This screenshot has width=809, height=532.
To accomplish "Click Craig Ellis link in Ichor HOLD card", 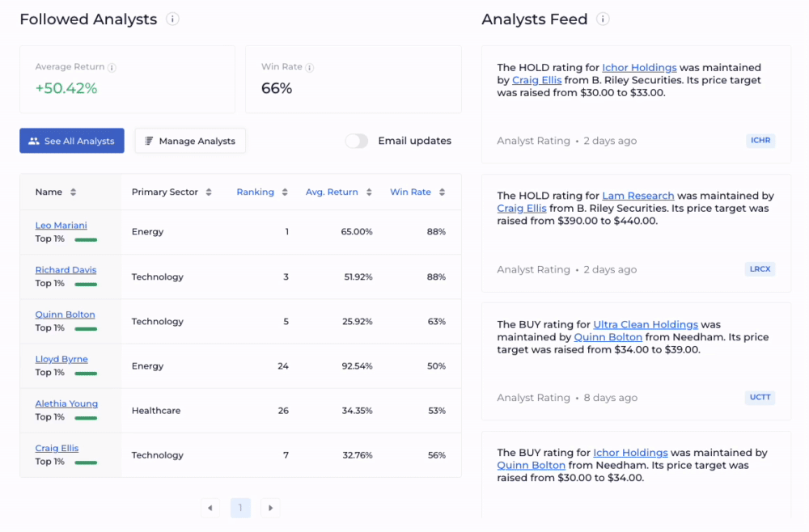I will (536, 80).
